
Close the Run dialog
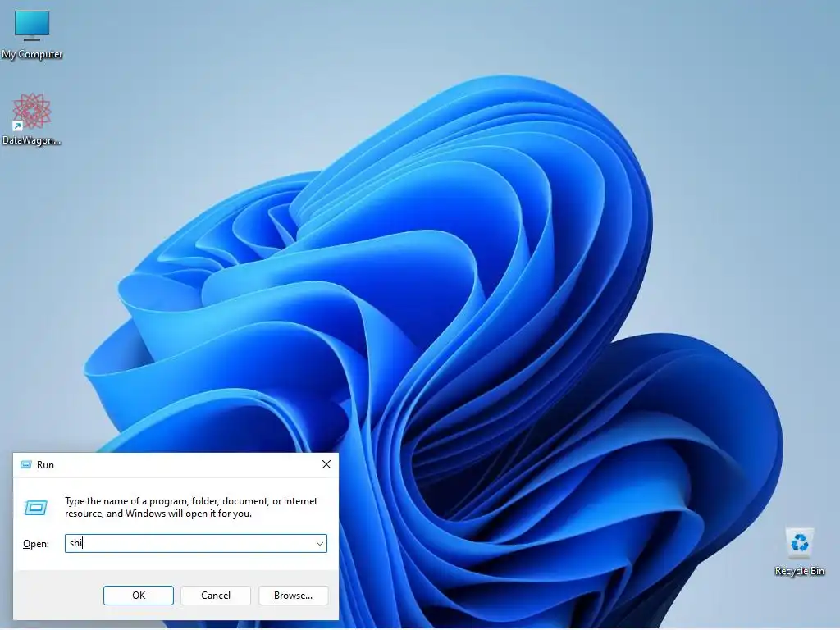click(x=326, y=464)
